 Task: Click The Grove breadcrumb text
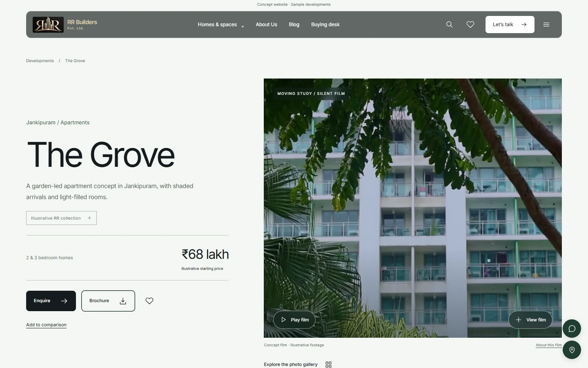pyautogui.click(x=75, y=61)
